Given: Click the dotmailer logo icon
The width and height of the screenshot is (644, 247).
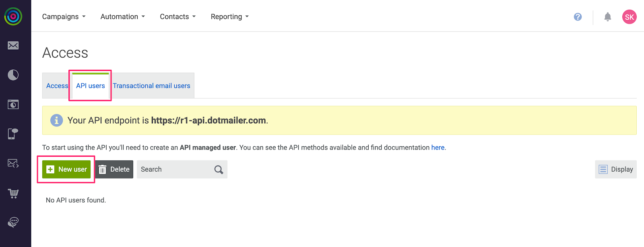Looking at the screenshot, I should pos(13,17).
